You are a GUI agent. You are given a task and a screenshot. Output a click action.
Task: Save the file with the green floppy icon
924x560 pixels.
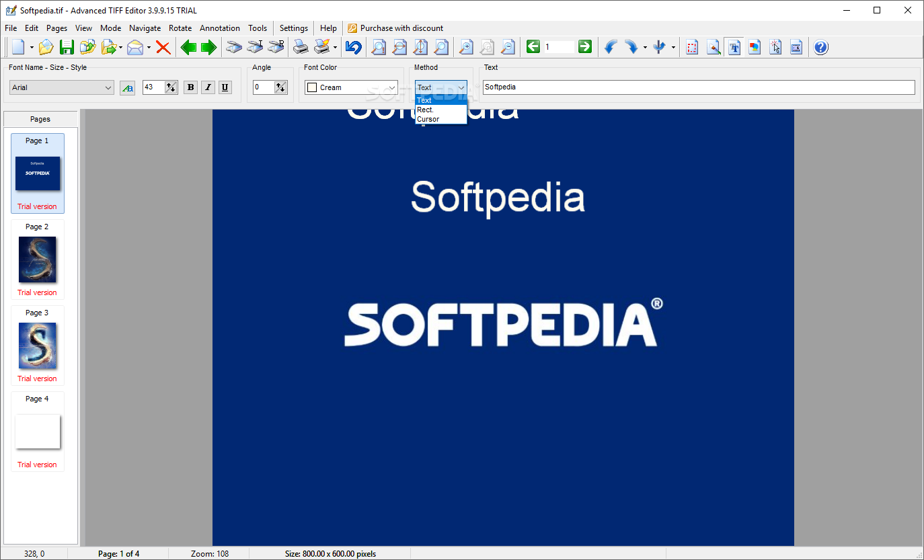(67, 47)
